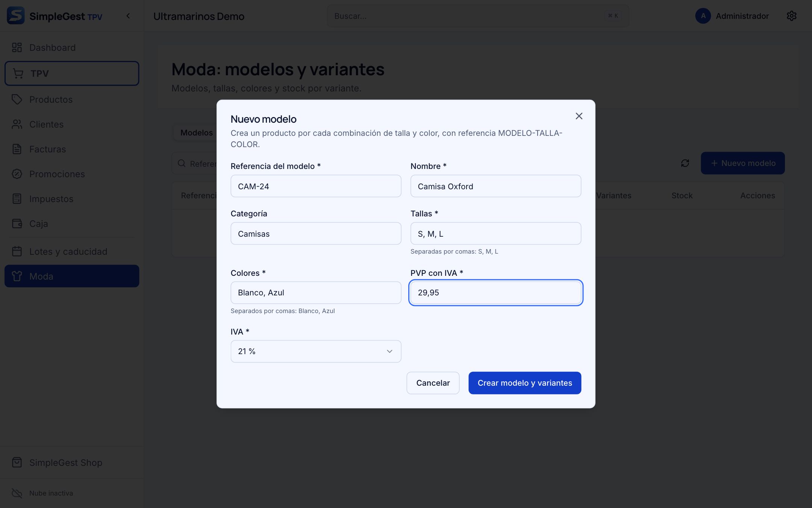The width and height of the screenshot is (812, 508).
Task: Click the Nube inactiva cloud status
Action: tap(42, 493)
